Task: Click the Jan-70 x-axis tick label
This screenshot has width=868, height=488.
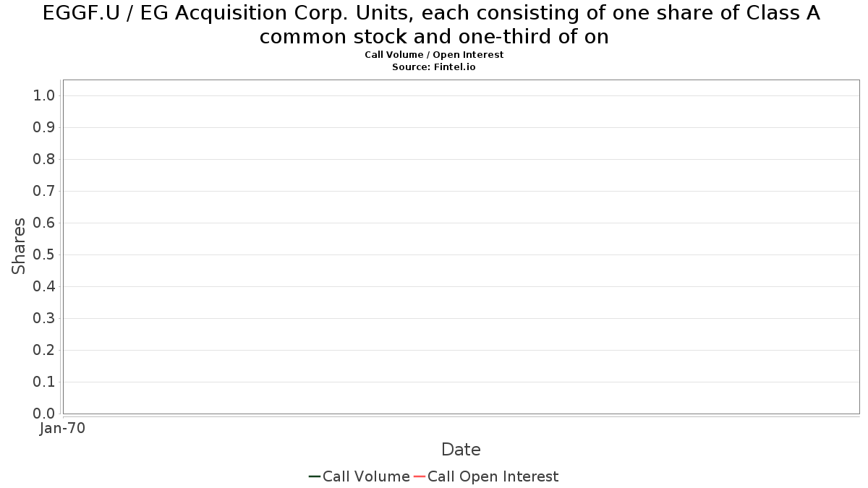Action: [63, 428]
